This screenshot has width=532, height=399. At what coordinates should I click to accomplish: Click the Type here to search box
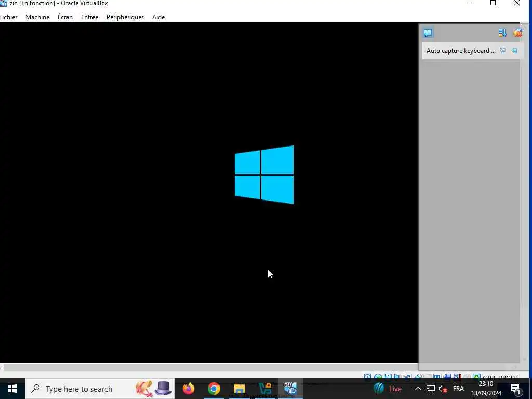point(100,389)
